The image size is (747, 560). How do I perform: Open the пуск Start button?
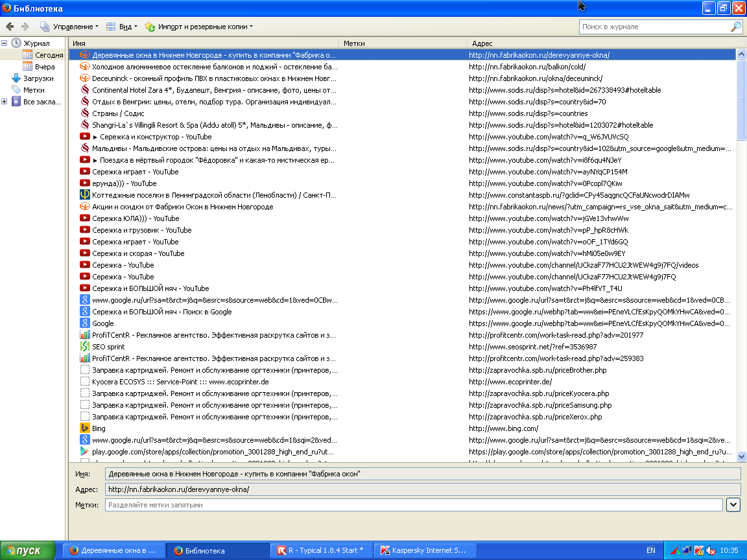[x=28, y=550]
